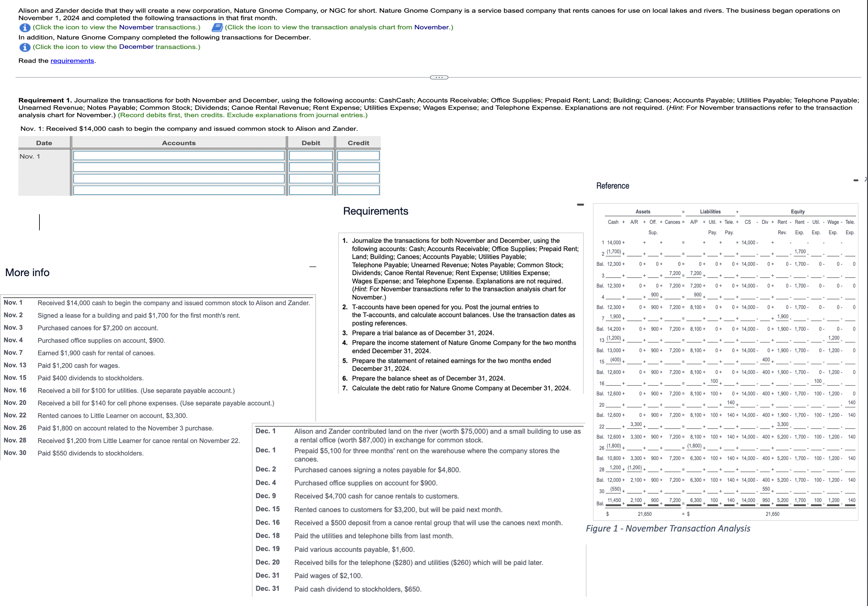Viewport: 868px width, 606px height.
Task: Click the fourth row Credit field
Action: 358,190
